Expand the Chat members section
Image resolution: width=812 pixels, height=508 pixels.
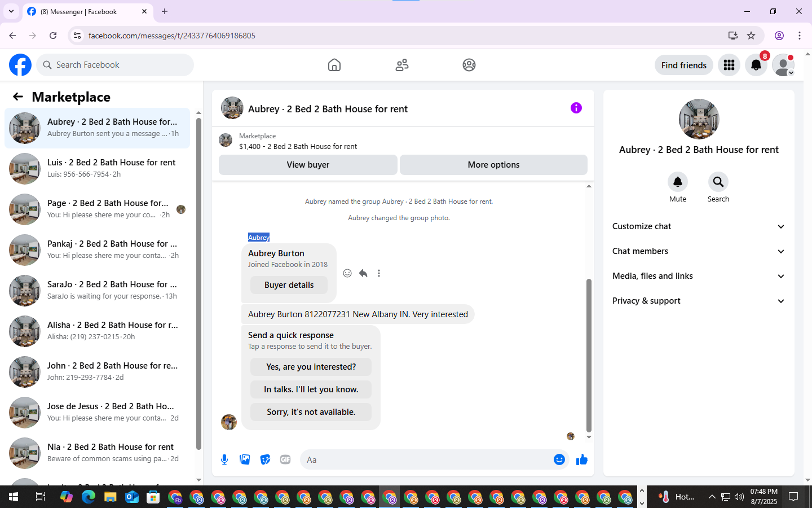699,251
